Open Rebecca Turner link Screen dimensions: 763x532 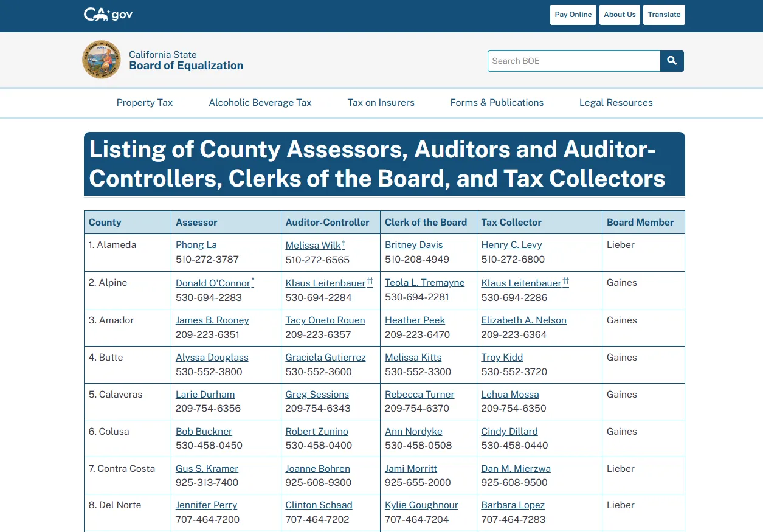click(419, 395)
